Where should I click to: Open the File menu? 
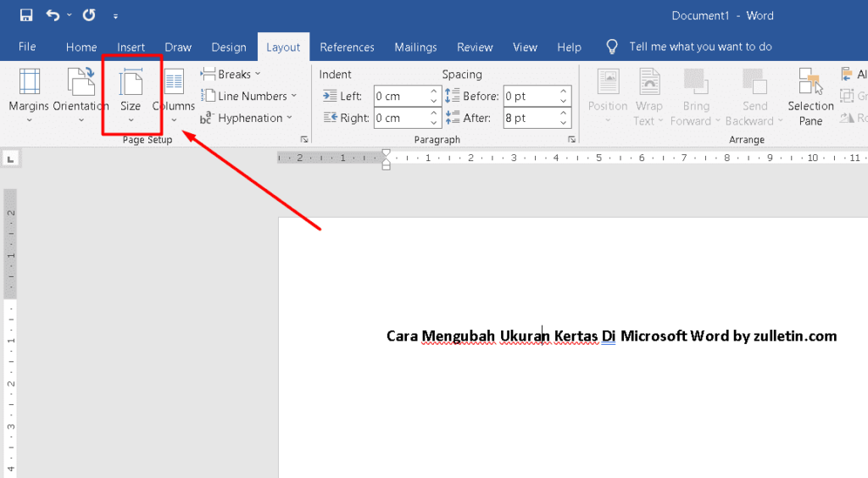point(27,47)
